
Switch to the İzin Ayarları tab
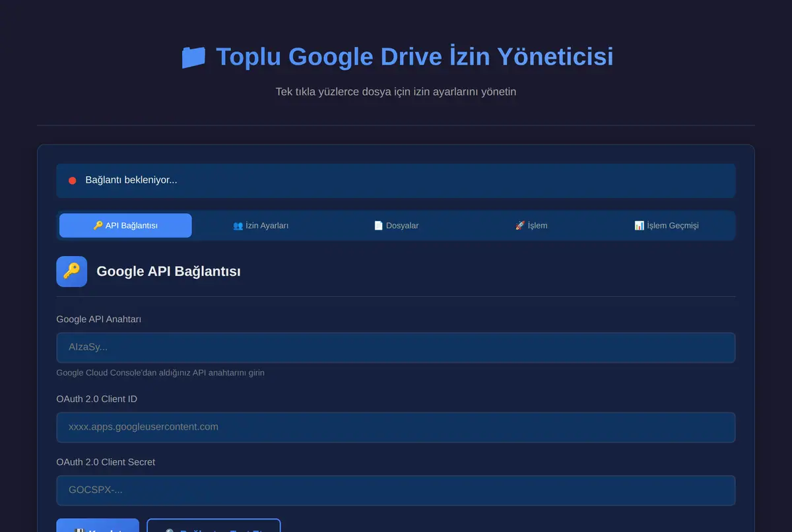pyautogui.click(x=261, y=225)
